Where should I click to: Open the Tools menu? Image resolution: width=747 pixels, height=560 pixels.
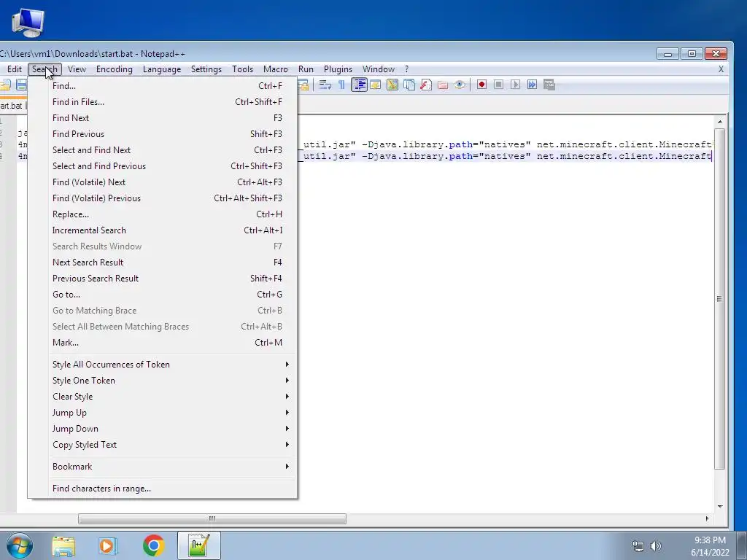tap(242, 69)
